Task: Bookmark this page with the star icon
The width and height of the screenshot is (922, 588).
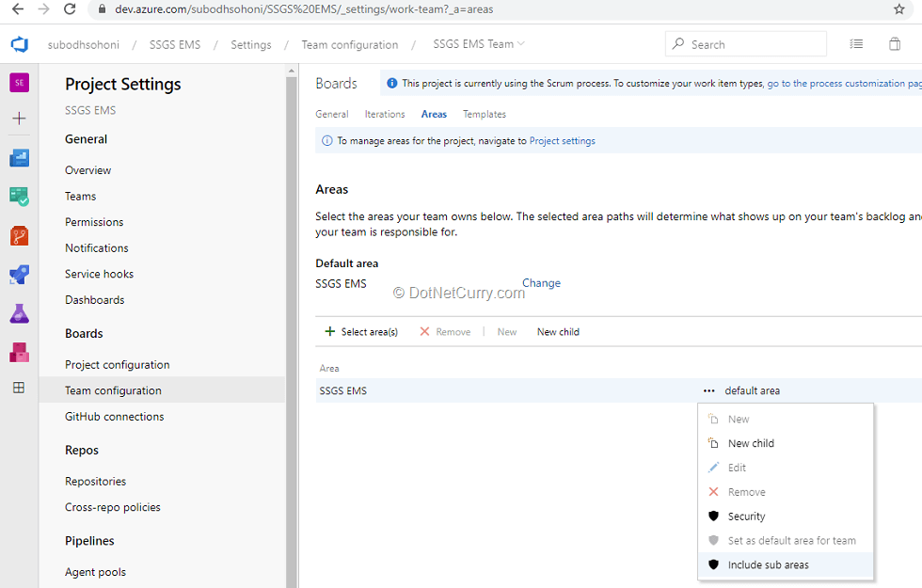Action: click(899, 9)
